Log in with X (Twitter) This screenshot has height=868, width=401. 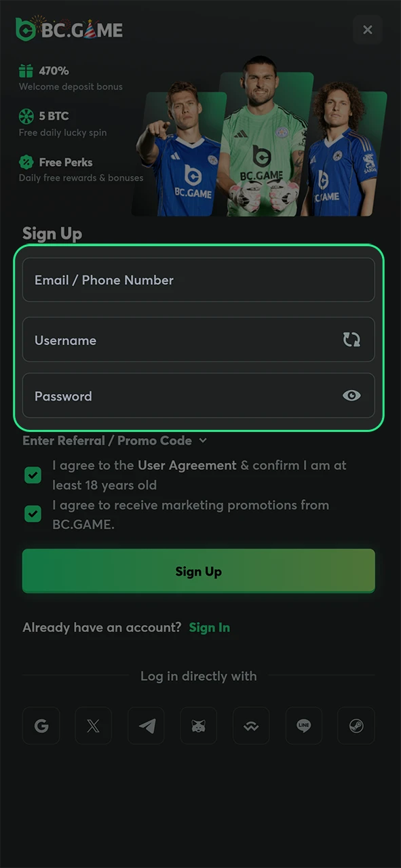click(x=93, y=726)
